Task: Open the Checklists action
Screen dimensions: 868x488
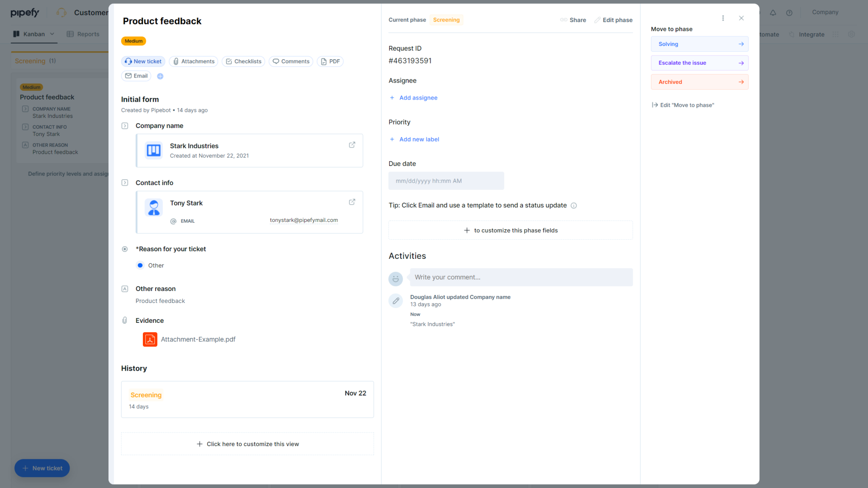Action: (x=243, y=61)
